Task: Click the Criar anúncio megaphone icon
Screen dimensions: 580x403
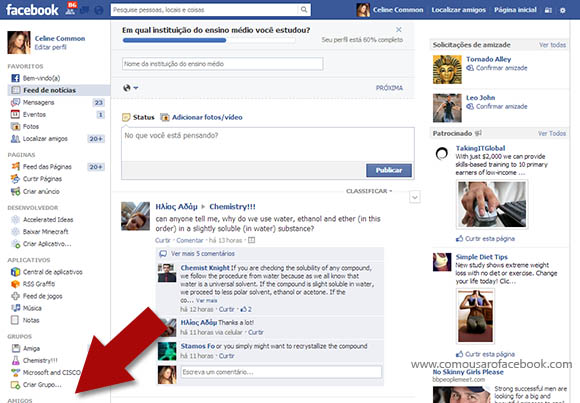Action: 15,191
